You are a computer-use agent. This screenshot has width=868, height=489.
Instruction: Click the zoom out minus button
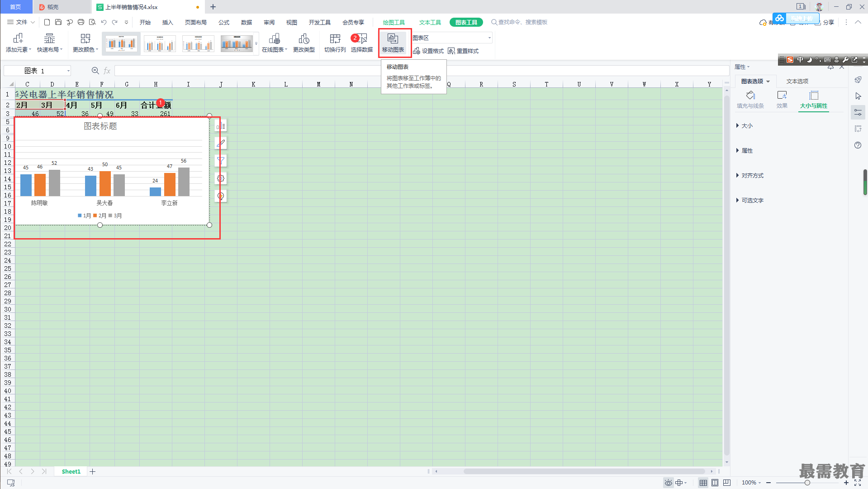(x=768, y=483)
